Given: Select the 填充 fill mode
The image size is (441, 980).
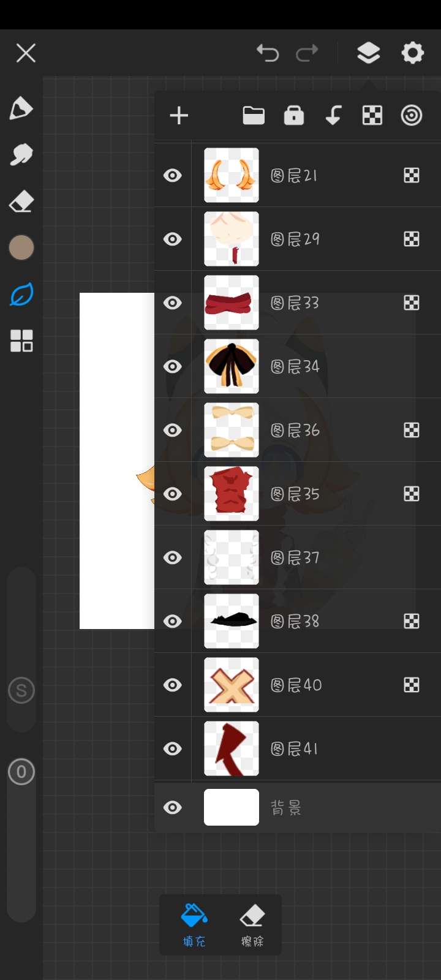Looking at the screenshot, I should (x=194, y=925).
